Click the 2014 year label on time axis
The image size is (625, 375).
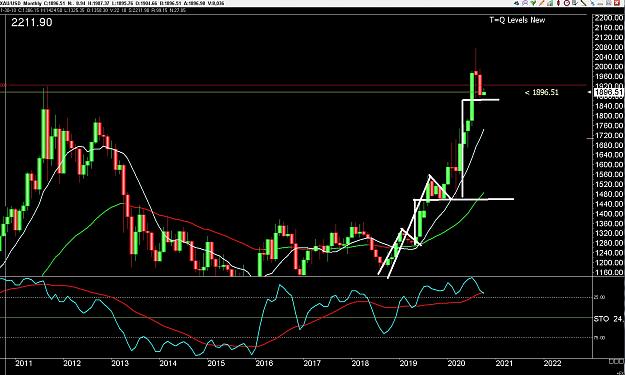[168, 363]
